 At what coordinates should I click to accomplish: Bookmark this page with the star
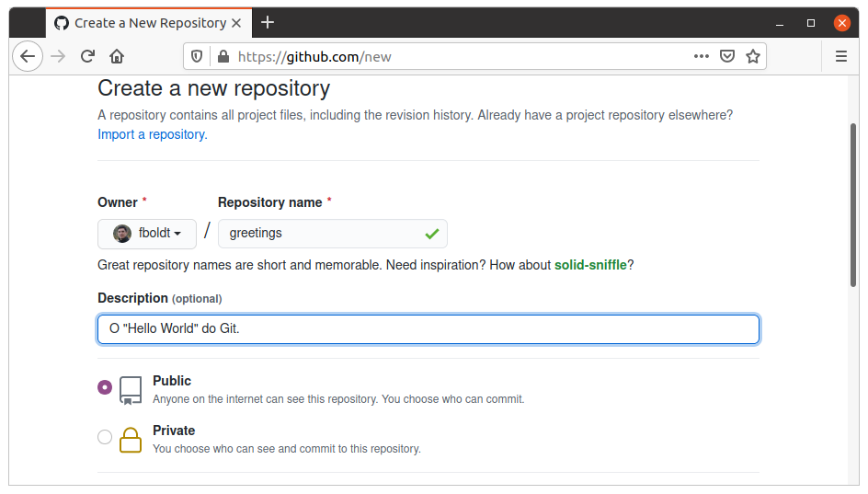[753, 56]
